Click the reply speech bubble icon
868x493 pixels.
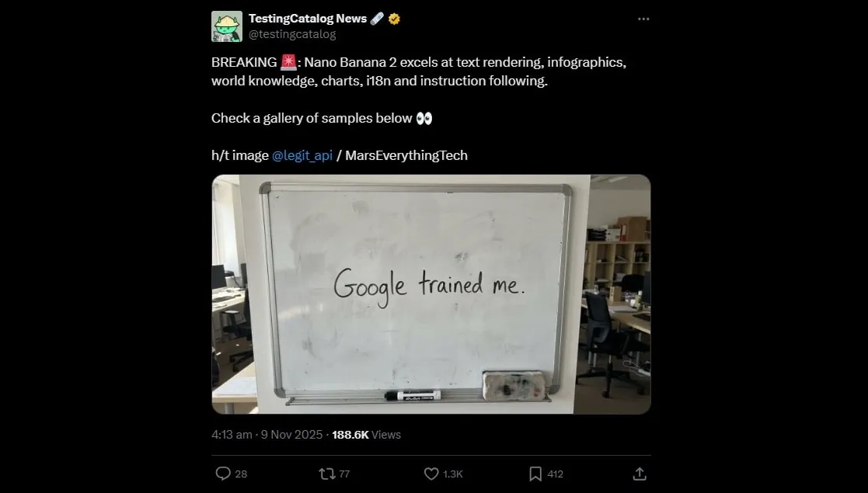[x=222, y=473]
